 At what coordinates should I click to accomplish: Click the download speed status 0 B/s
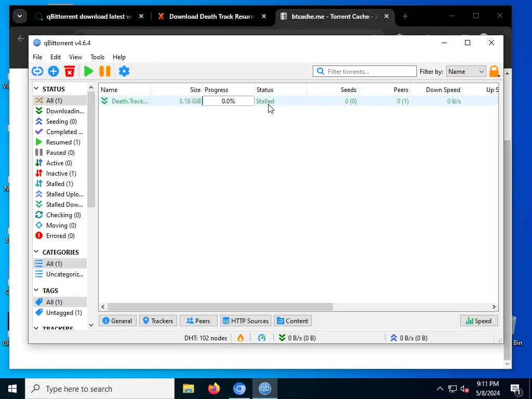297,338
